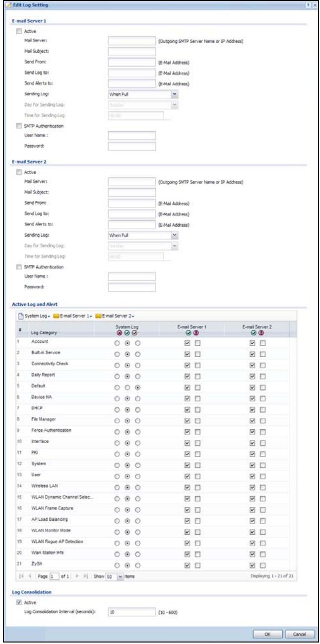
Task: Click Send From field of E-mail Server 1
Action: point(132,62)
